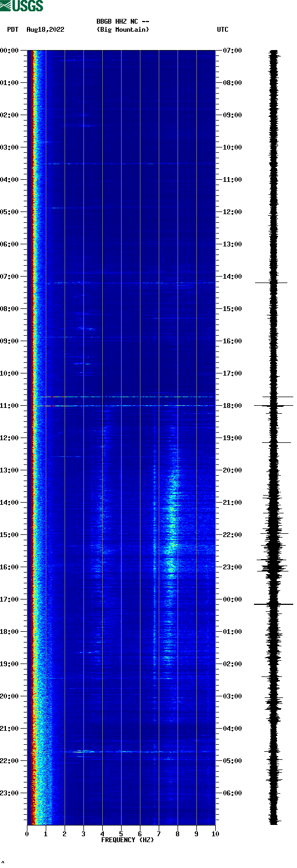Click the 'PDT' timezone label

point(12,30)
